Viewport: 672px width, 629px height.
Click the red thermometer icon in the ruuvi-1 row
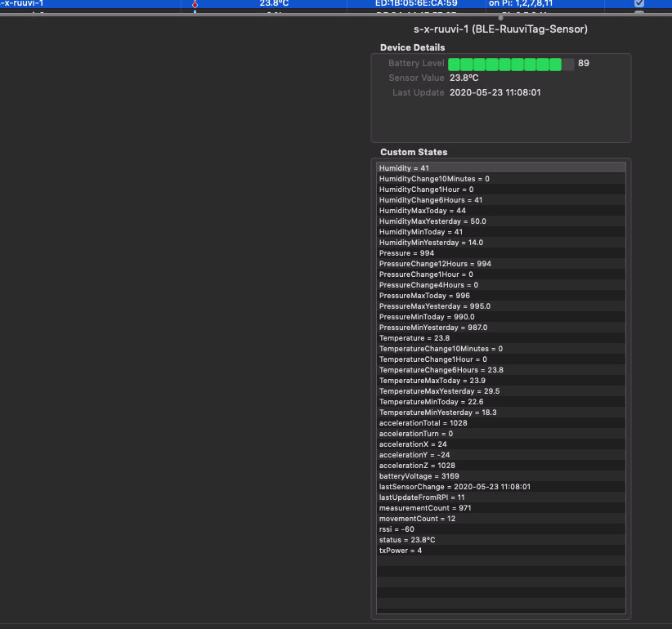click(195, 4)
